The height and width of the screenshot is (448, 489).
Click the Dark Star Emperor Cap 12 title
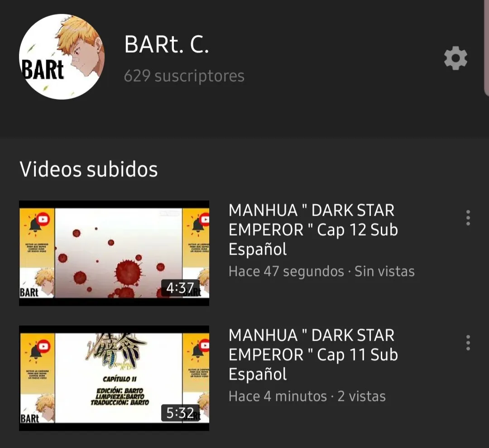(313, 230)
